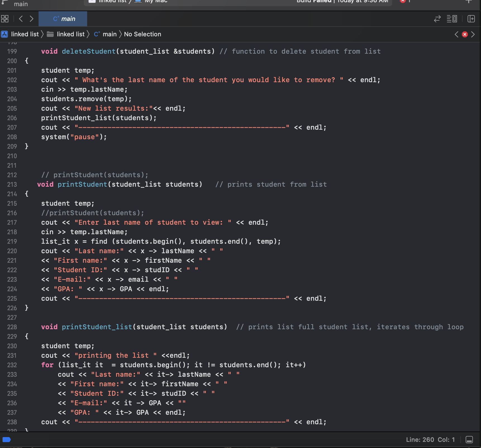Open the related items grid menu
Viewport: 481px width, 448px height.
point(5,19)
